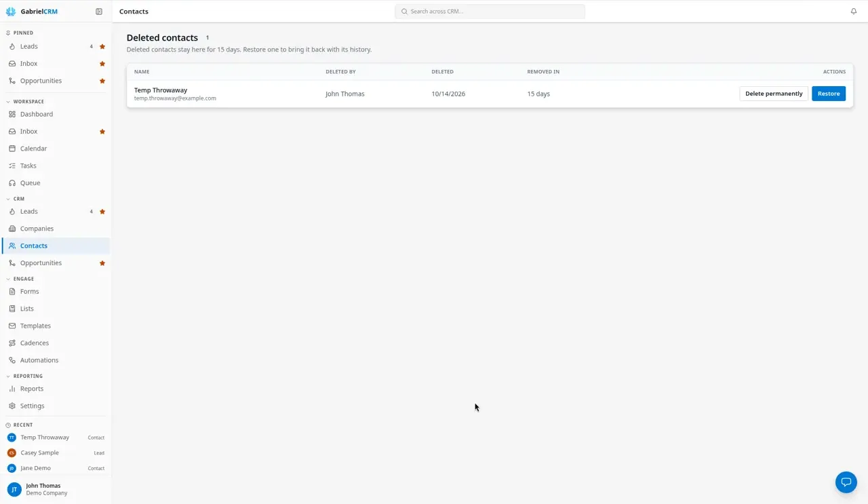Open Dashboard from the sidebar
The height and width of the screenshot is (504, 868).
56,114
